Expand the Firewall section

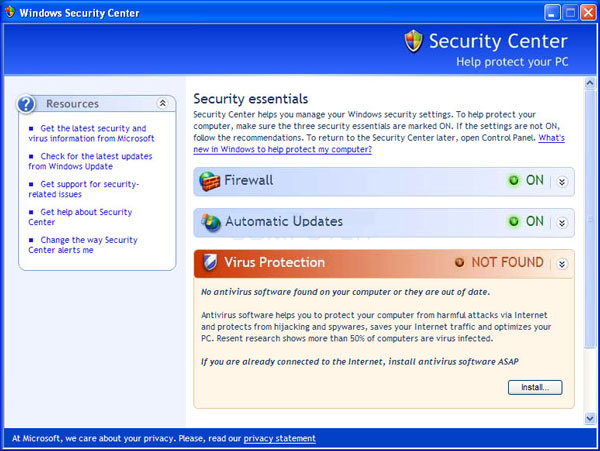[562, 182]
